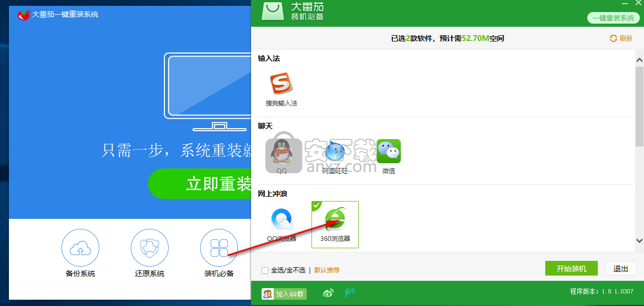Click the 网上冲浪 category heading
Image resolution: width=644 pixels, height=306 pixels.
tap(273, 194)
